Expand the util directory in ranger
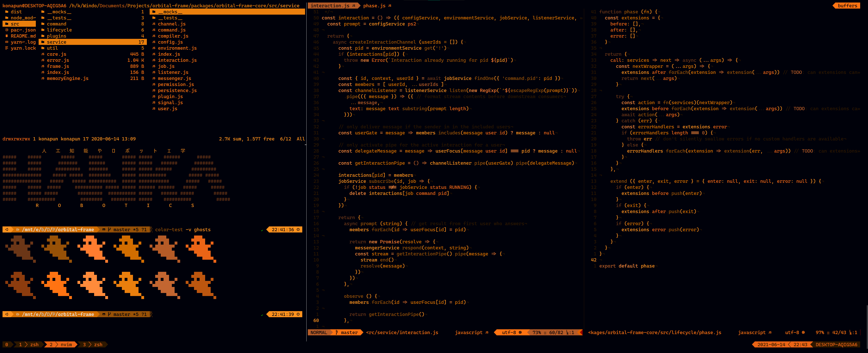868x353 pixels. point(52,48)
